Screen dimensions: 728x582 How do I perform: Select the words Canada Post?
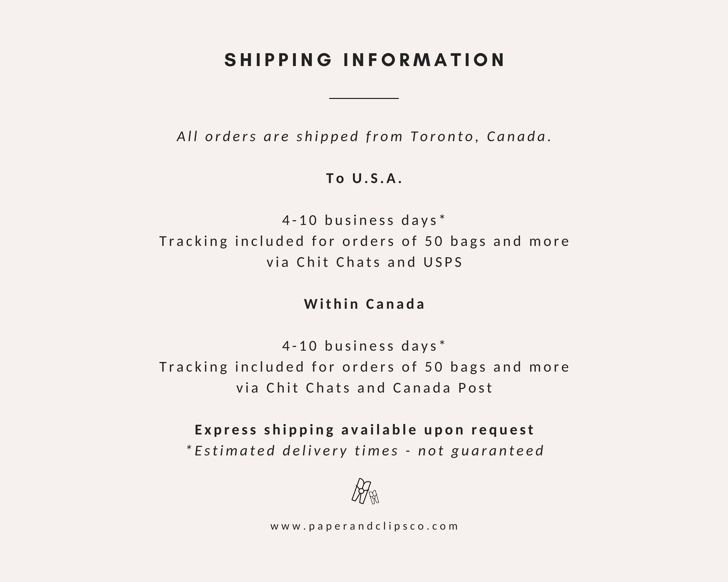point(442,388)
